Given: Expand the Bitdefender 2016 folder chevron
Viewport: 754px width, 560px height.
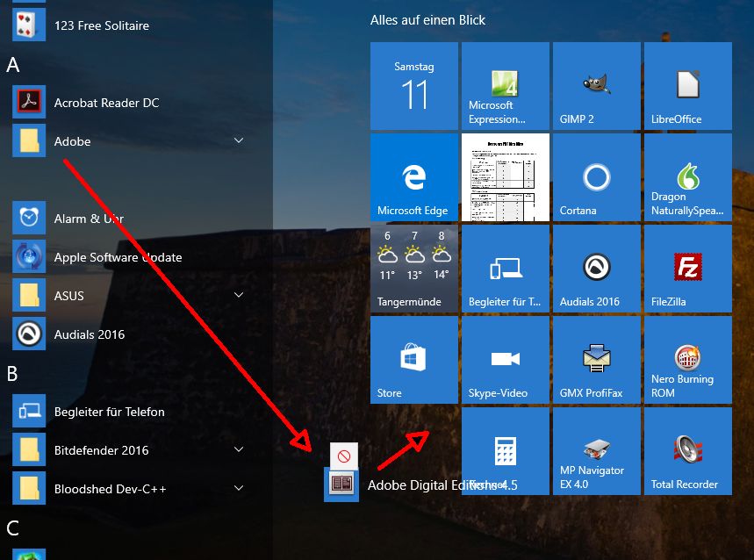Looking at the screenshot, I should pyautogui.click(x=239, y=449).
